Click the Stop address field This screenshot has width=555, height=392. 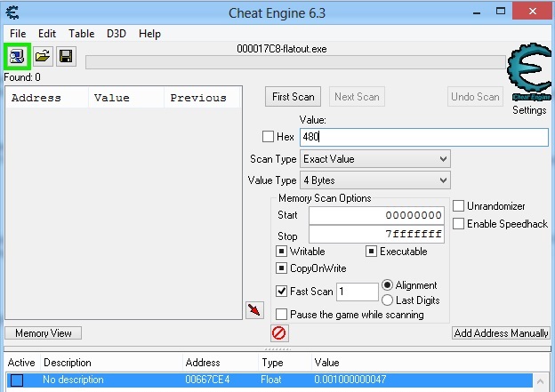(x=376, y=234)
